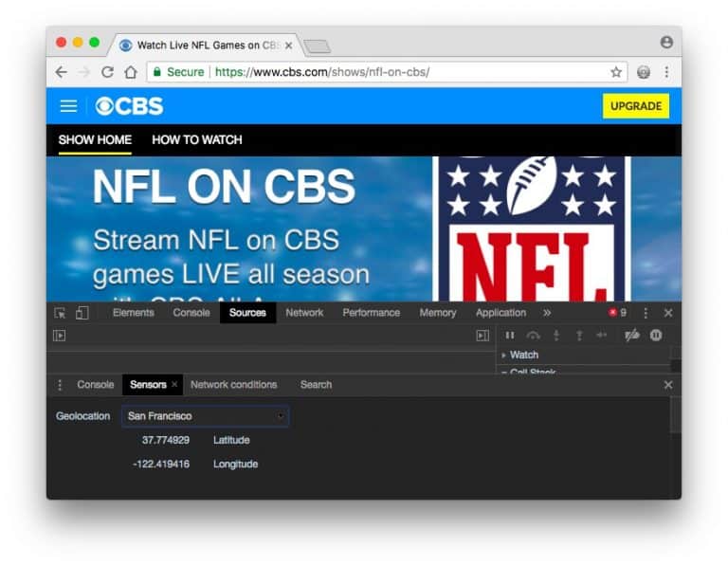Open the CBS hamburger menu
Screen dimensions: 728x566
68,106
